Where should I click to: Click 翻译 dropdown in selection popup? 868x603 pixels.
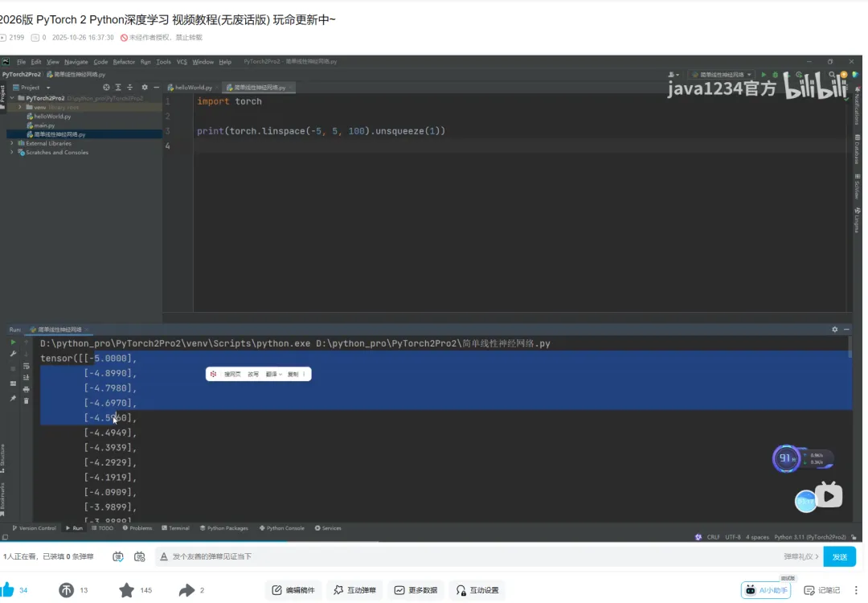pyautogui.click(x=273, y=375)
